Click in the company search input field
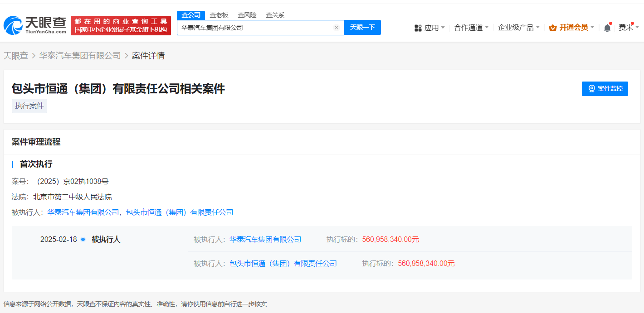Screen dimensions: 644x313 pyautogui.click(x=254, y=28)
